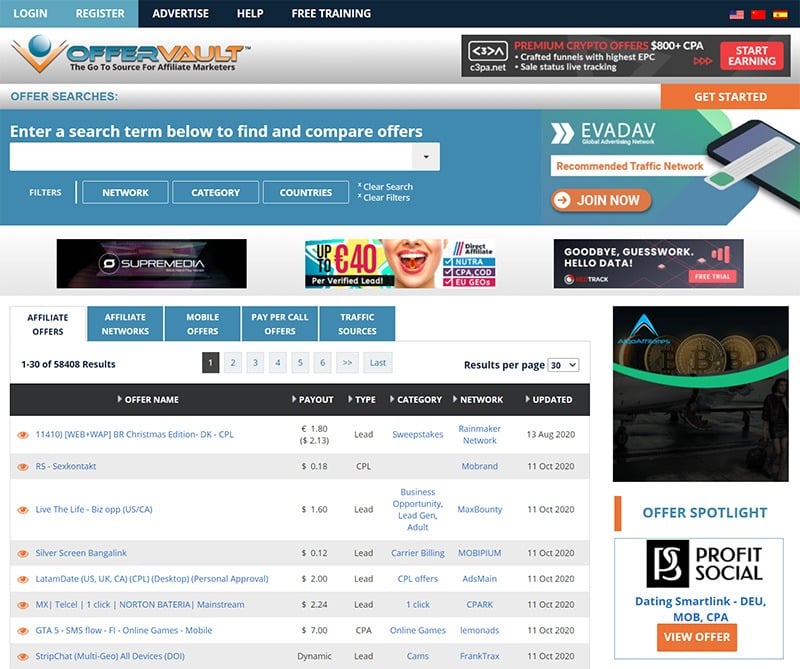Screen dimensions: 800x669
Task: Click eye icon for GTA 5 SMS flow
Action: [x=22, y=631]
